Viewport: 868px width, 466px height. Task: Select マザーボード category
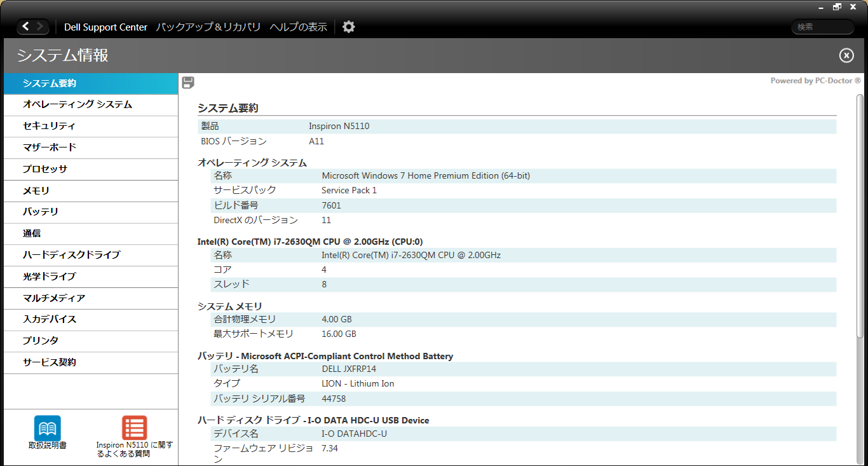point(91,147)
